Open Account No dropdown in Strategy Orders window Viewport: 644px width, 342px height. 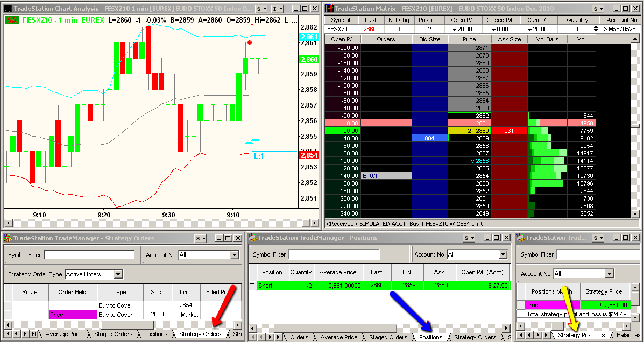(235, 255)
